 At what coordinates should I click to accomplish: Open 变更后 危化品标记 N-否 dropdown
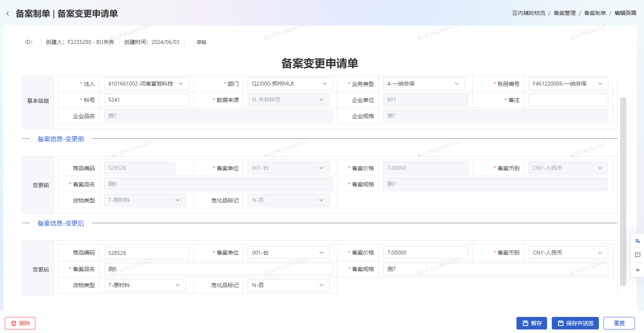288,285
